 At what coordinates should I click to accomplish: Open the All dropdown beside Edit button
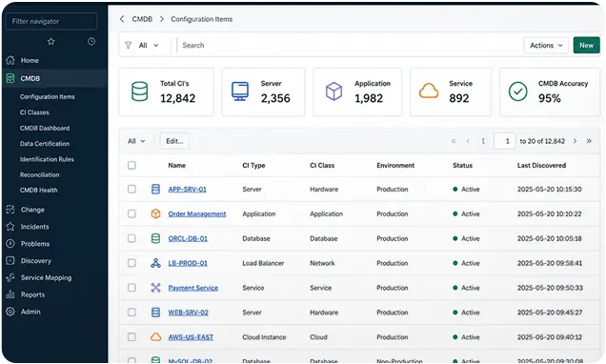pyautogui.click(x=136, y=141)
